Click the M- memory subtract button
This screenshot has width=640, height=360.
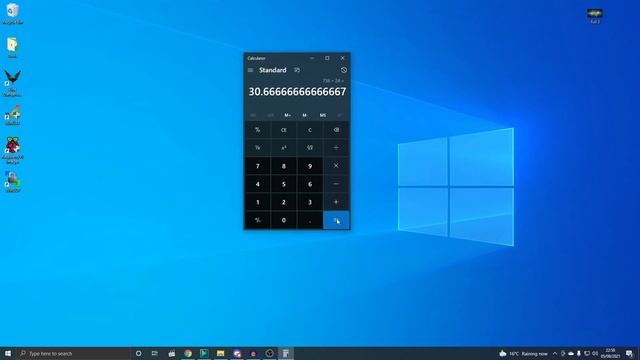(305, 116)
